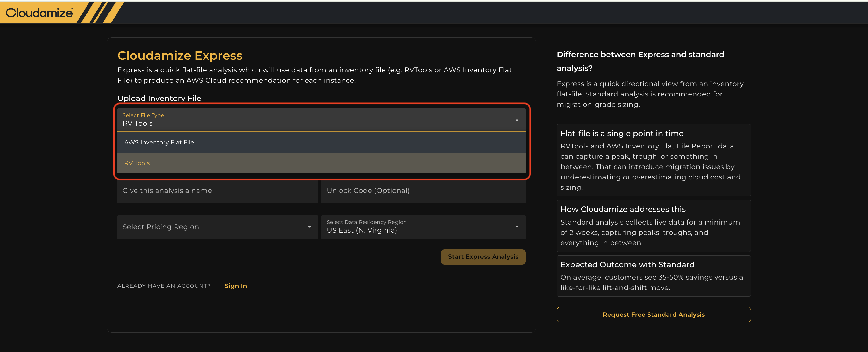Focus the Unlock Code (Optional) field
Viewport: 868px width, 352px height.
coord(423,191)
